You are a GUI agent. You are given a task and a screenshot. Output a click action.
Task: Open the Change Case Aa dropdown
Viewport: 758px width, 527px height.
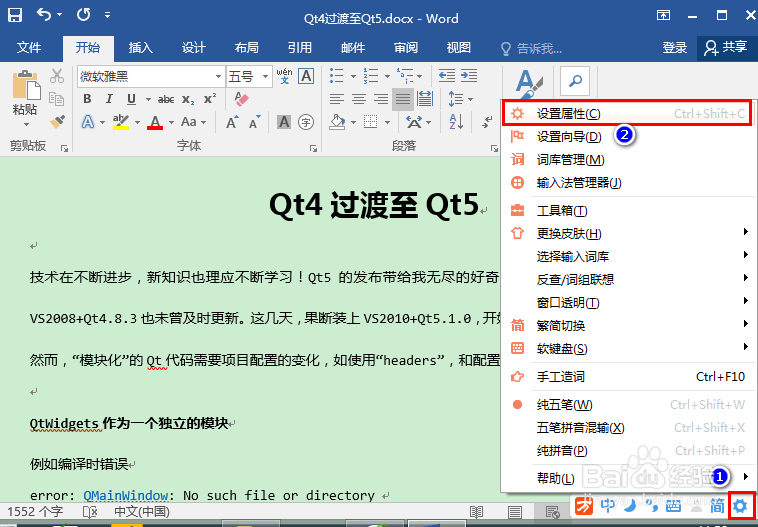(x=193, y=122)
